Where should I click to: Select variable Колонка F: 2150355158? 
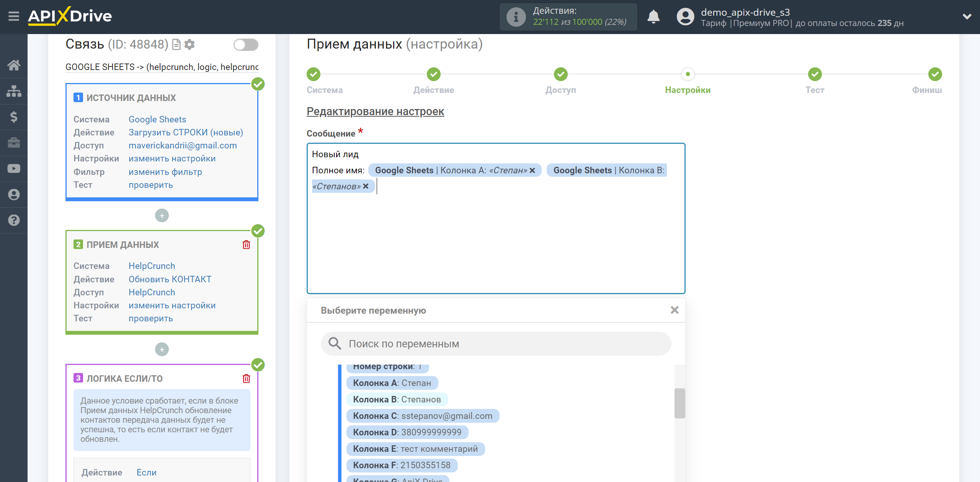(x=402, y=465)
